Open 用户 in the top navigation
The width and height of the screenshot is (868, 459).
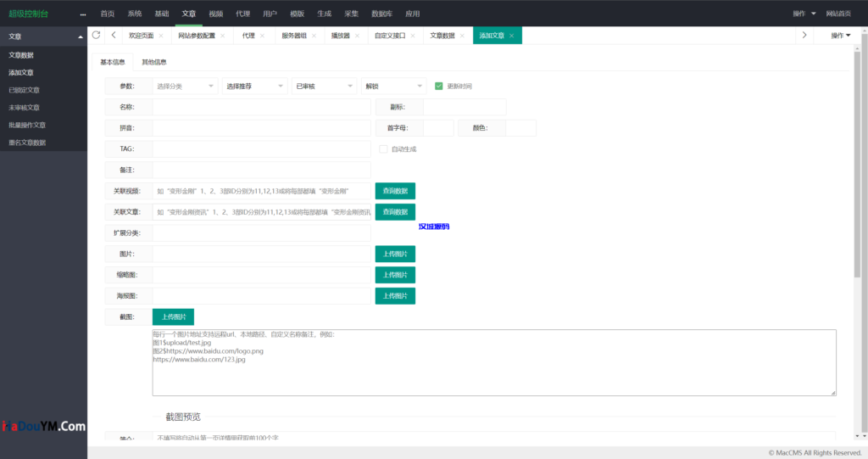pos(270,14)
